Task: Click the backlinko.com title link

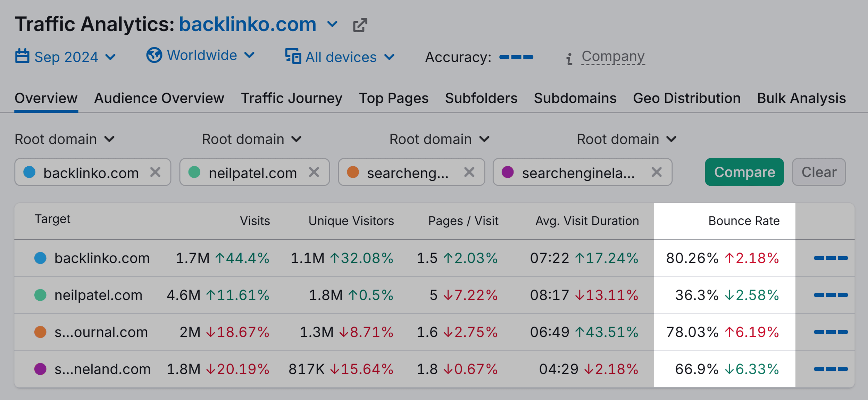Action: [248, 24]
